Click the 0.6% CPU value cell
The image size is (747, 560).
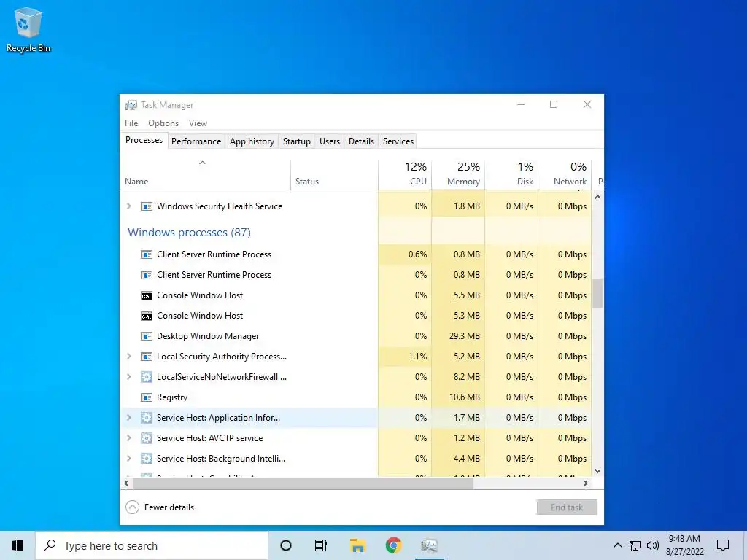coord(405,254)
